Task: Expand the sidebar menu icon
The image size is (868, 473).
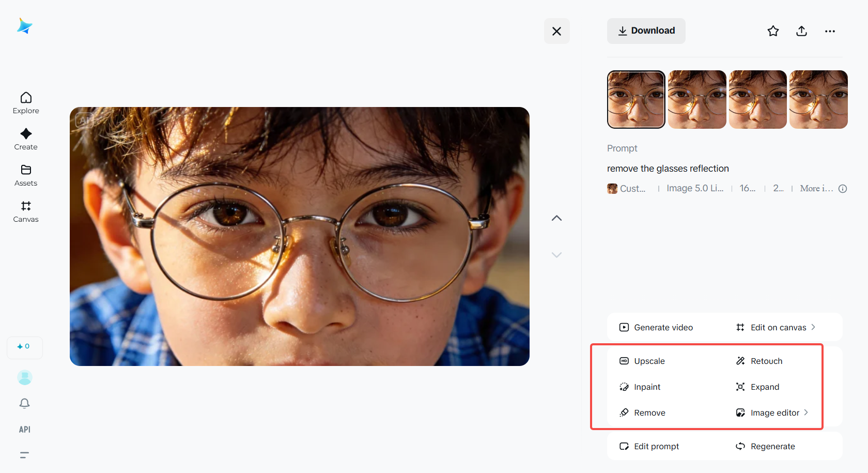Action: point(24,455)
